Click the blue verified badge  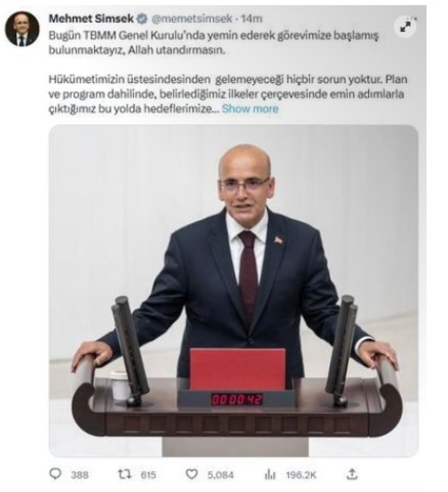(x=142, y=19)
